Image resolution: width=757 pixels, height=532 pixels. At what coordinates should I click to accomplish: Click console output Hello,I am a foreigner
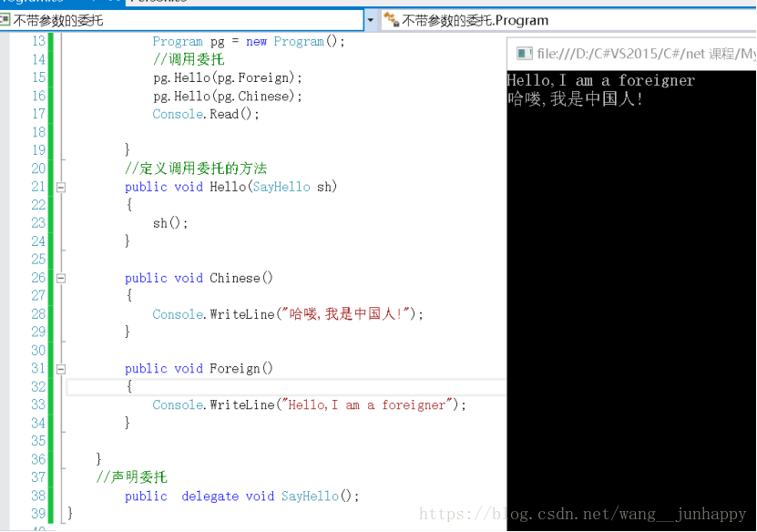click(601, 80)
